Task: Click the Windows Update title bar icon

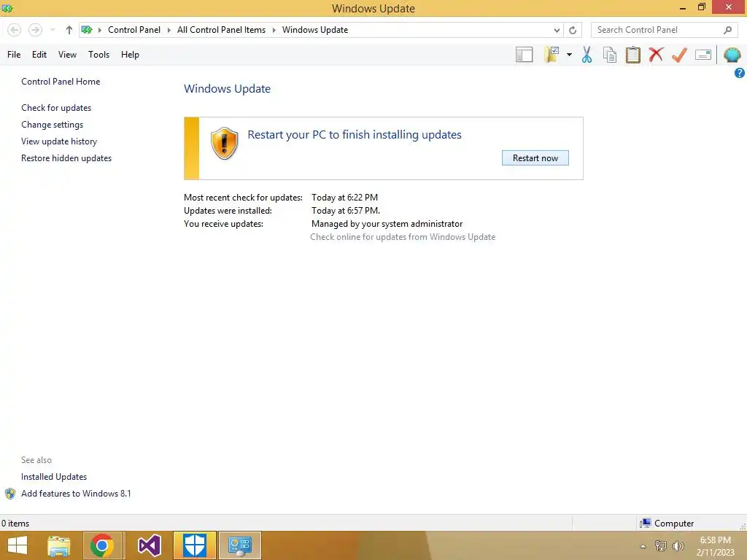Action: tap(7, 8)
